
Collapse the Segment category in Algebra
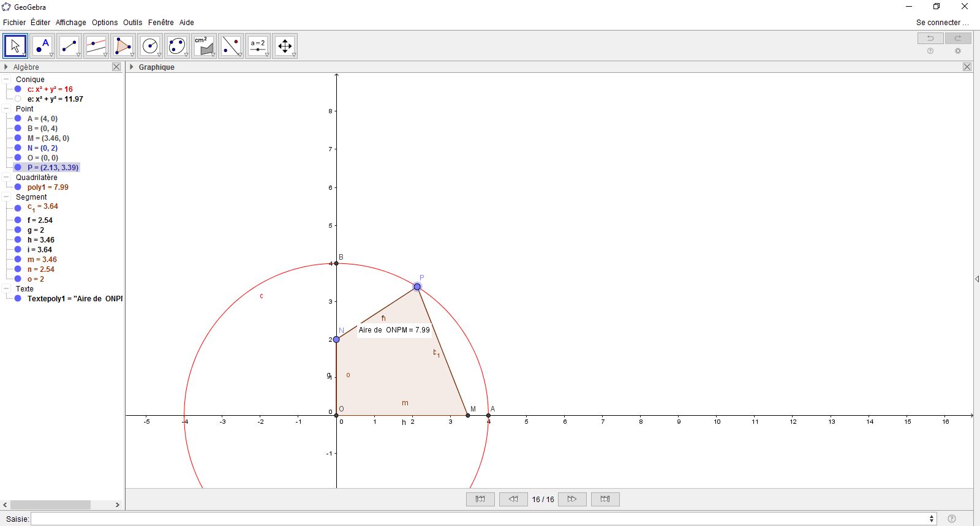click(6, 197)
